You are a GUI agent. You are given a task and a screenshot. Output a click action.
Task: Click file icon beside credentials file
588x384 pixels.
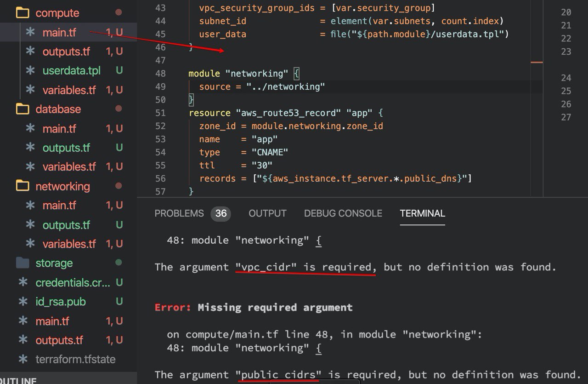pos(23,282)
